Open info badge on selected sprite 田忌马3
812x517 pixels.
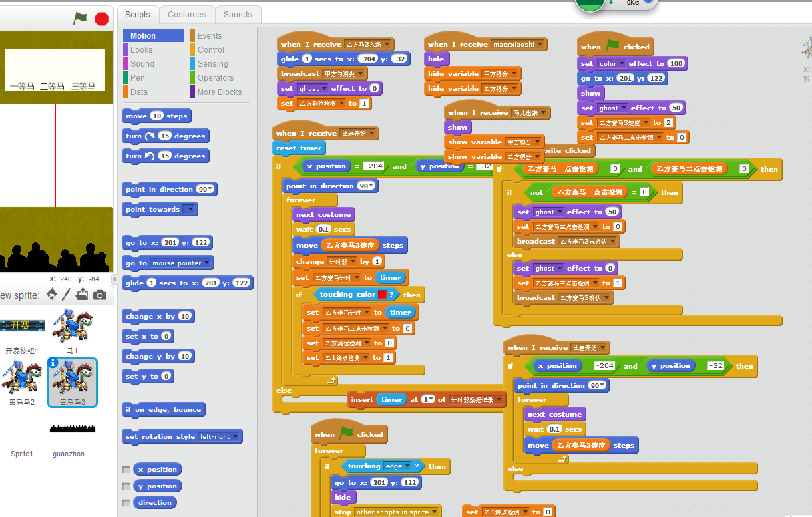pos(53,363)
